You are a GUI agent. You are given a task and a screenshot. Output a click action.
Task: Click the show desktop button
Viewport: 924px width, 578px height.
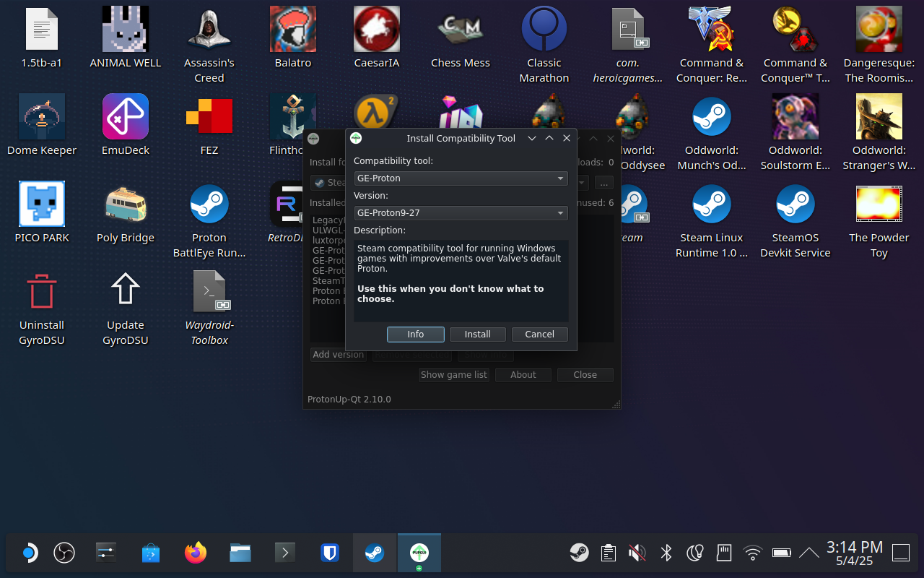901,553
